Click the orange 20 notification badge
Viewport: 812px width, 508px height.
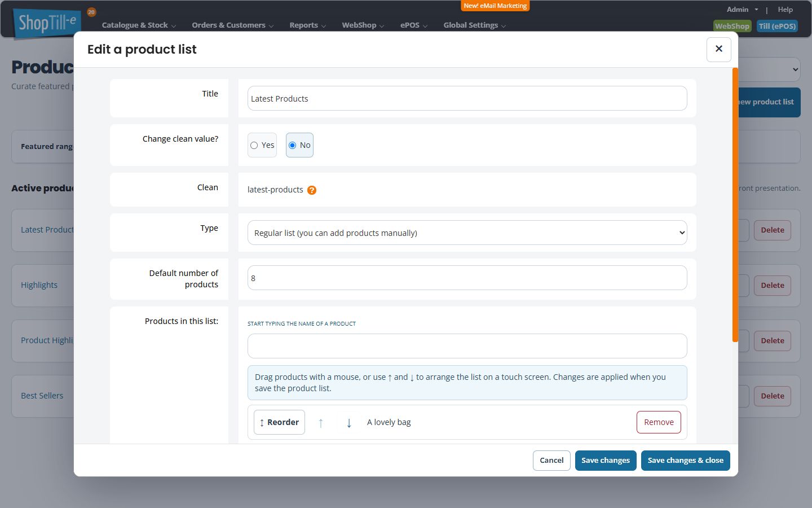pyautogui.click(x=91, y=12)
